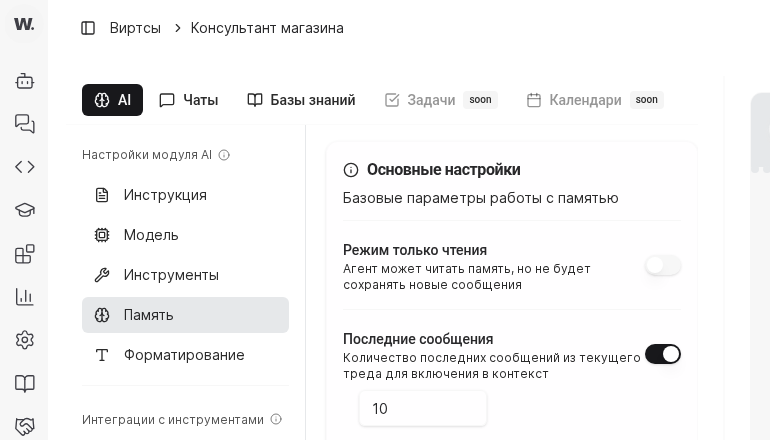Switch to the Базы знаний tab
The image size is (770, 440).
point(301,100)
